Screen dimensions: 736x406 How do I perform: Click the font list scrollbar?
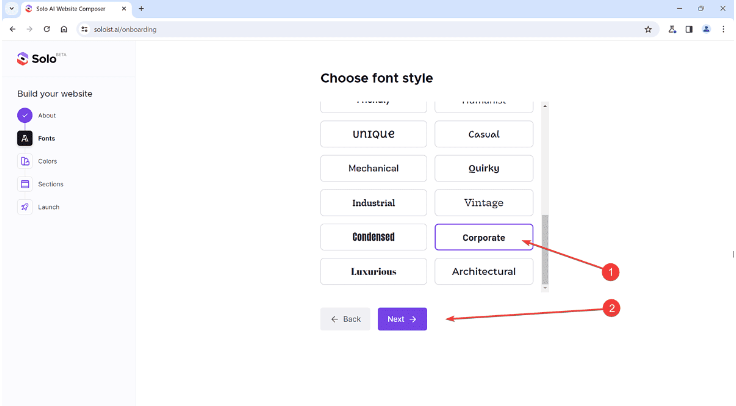pyautogui.click(x=545, y=250)
